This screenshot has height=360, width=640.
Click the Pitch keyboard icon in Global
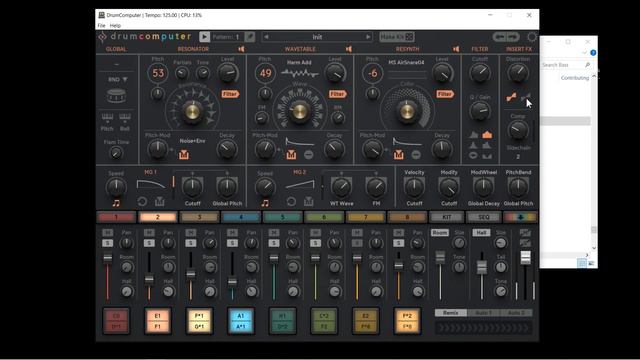tap(107, 118)
